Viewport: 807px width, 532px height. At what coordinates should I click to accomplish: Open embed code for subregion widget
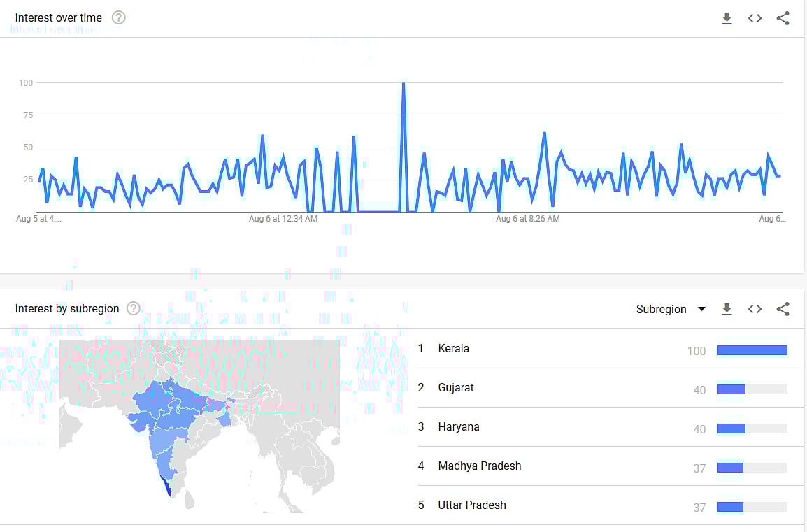pos(755,309)
